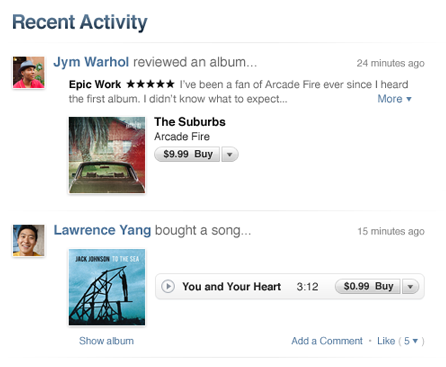Open the likes count dropdown showing 5
The width and height of the screenshot is (446, 367).
[411, 341]
